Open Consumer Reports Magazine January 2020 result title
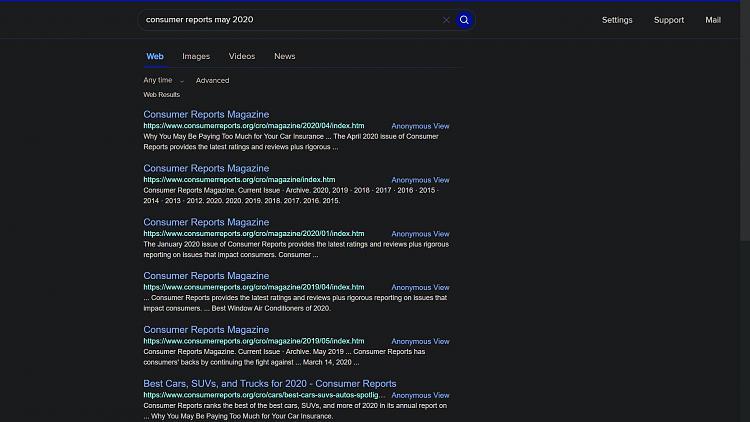 [x=206, y=222]
